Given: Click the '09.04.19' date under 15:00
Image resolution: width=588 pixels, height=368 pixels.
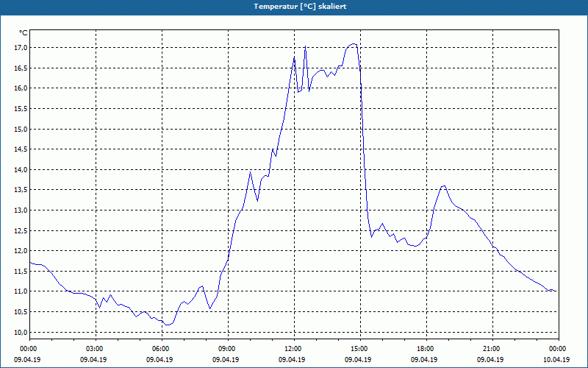Looking at the screenshot, I should [x=358, y=359].
